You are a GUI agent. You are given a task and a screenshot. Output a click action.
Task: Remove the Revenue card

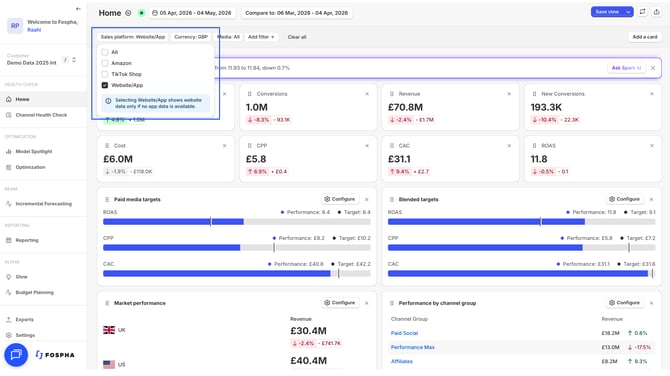pos(509,94)
